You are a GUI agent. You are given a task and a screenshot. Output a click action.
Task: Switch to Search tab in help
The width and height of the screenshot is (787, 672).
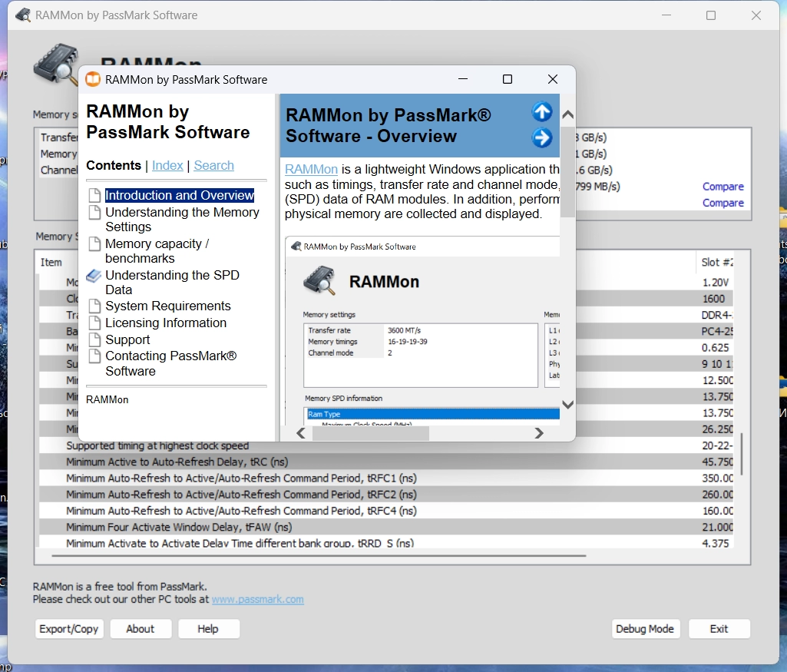(213, 165)
